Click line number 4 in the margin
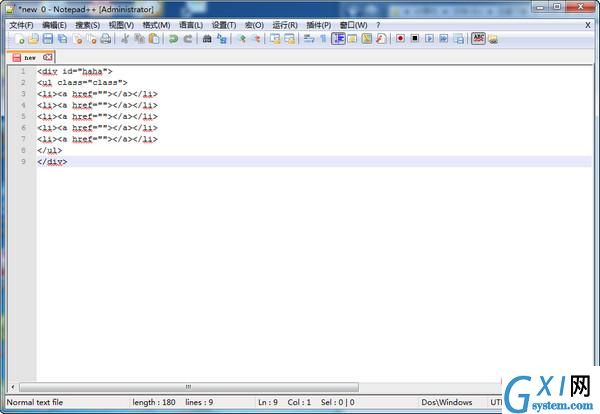Image resolution: width=600 pixels, height=414 pixels. (x=23, y=105)
